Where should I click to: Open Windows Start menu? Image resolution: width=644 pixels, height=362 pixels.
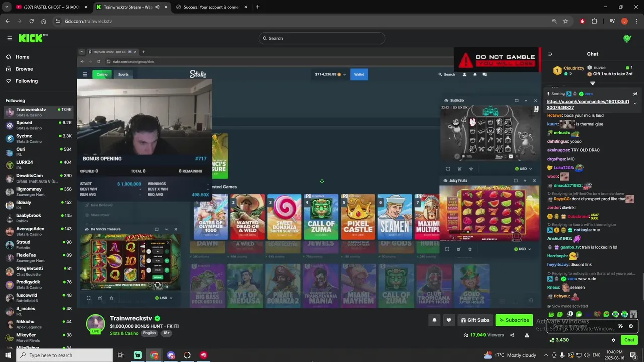pyautogui.click(x=8, y=355)
